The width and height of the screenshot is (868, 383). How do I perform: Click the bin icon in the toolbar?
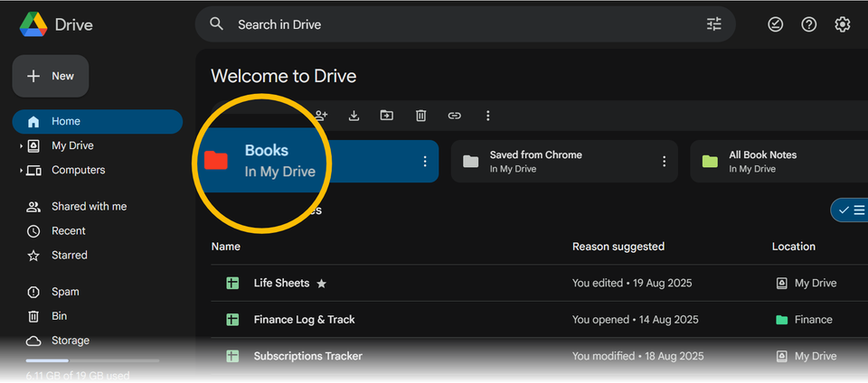pos(420,116)
